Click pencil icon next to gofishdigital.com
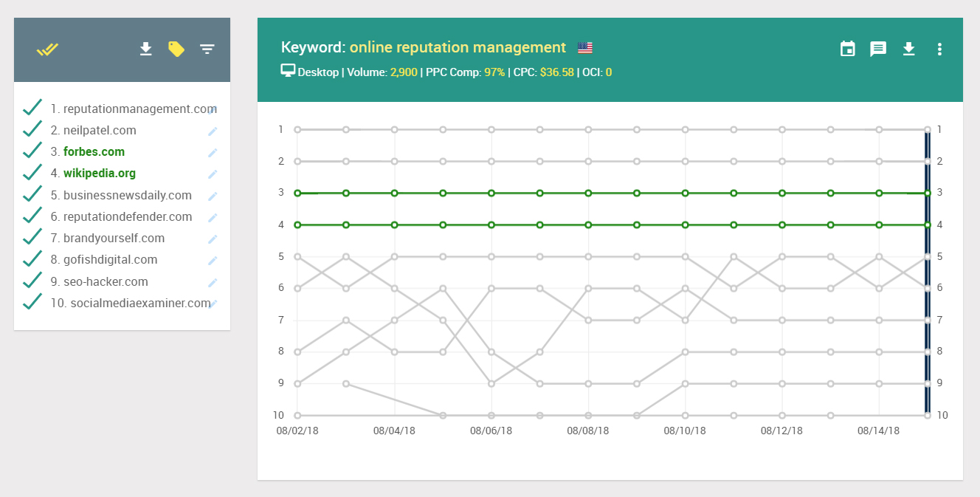The width and height of the screenshot is (980, 497). point(213,261)
